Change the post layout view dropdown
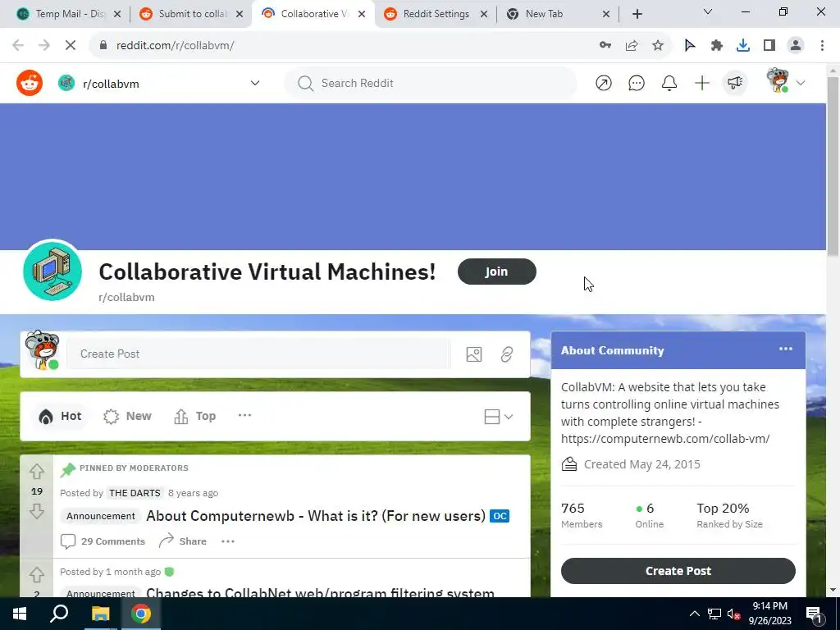Viewport: 840px width, 630px height. point(498,417)
